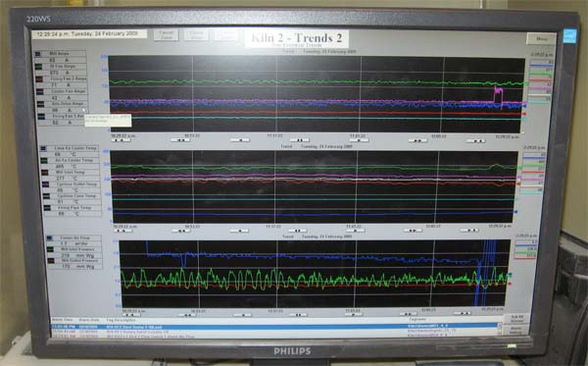The height and width of the screenshot is (366, 588).
Task: Click the Cyclone Outlet Temp pen color box
Action: click(x=45, y=184)
